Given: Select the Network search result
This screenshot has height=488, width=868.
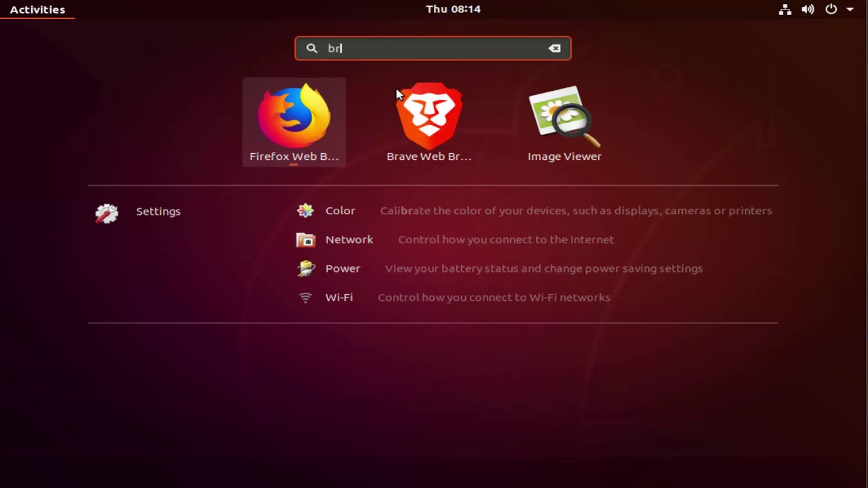Looking at the screenshot, I should [x=535, y=240].
